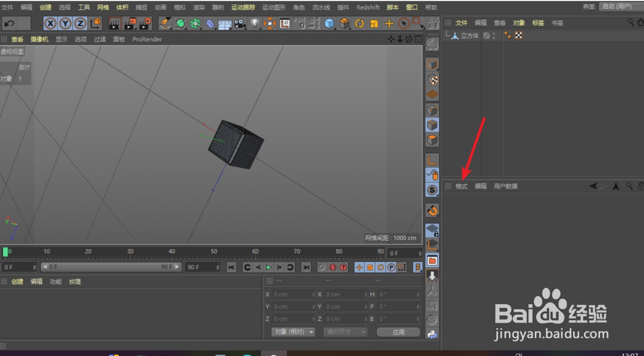
Task: Play the animation forward
Action: [268, 267]
